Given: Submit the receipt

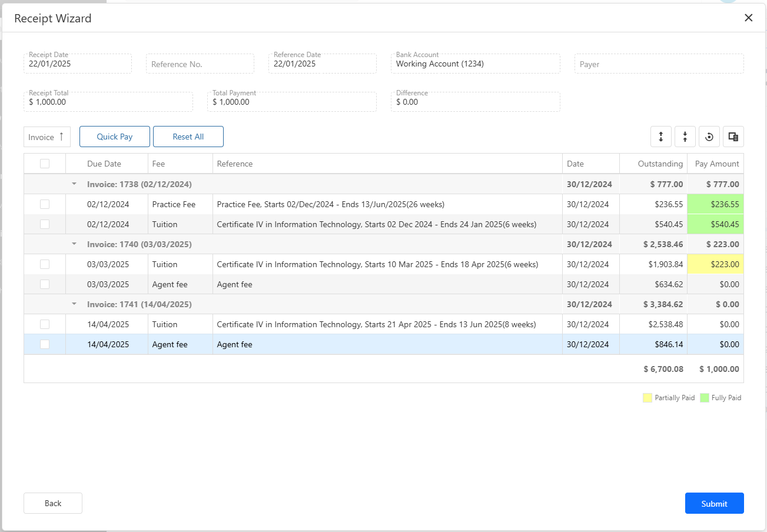Looking at the screenshot, I should pos(714,503).
